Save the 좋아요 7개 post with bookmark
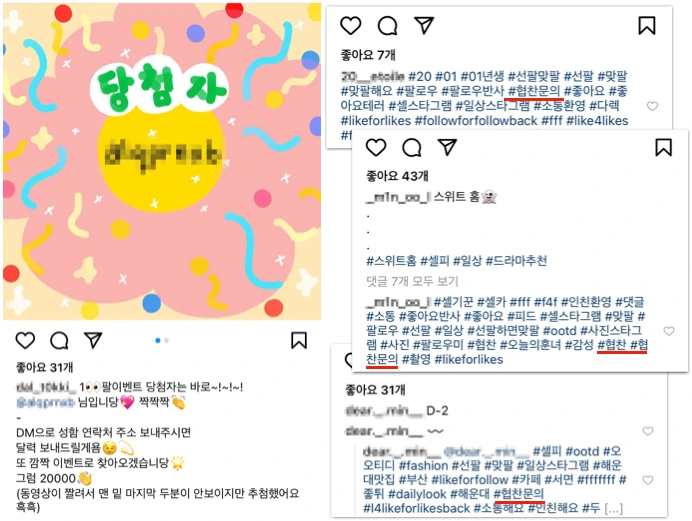The image size is (692, 521). coord(647,26)
